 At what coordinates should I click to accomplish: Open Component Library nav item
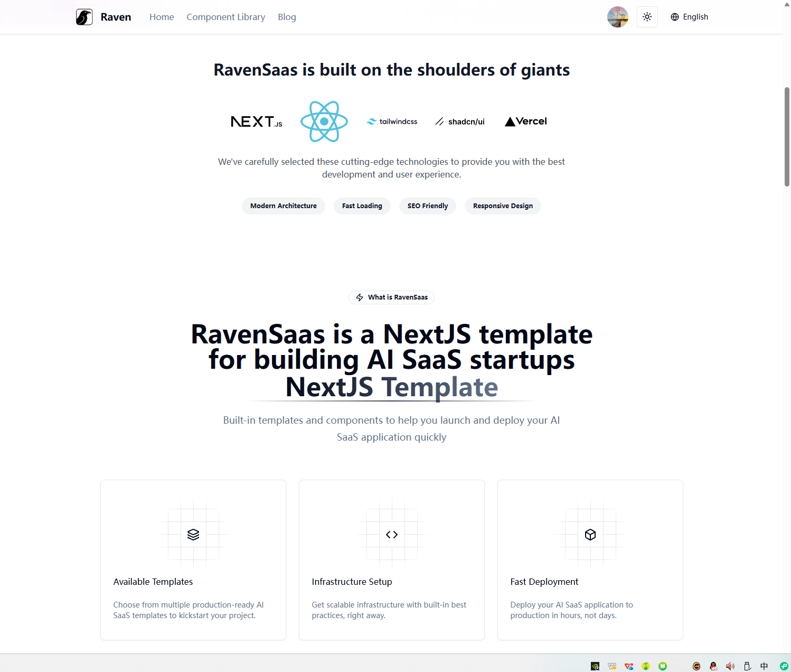[225, 17]
